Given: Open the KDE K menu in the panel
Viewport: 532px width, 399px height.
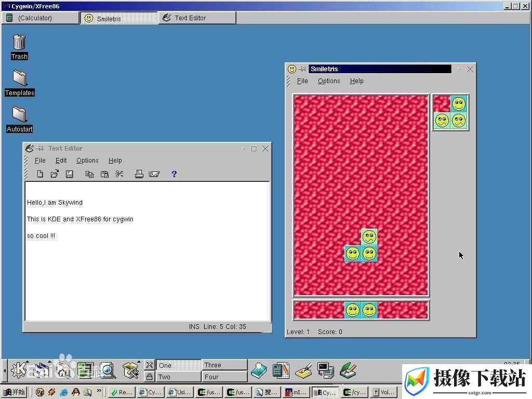Looking at the screenshot, I should pyautogui.click(x=19, y=370).
